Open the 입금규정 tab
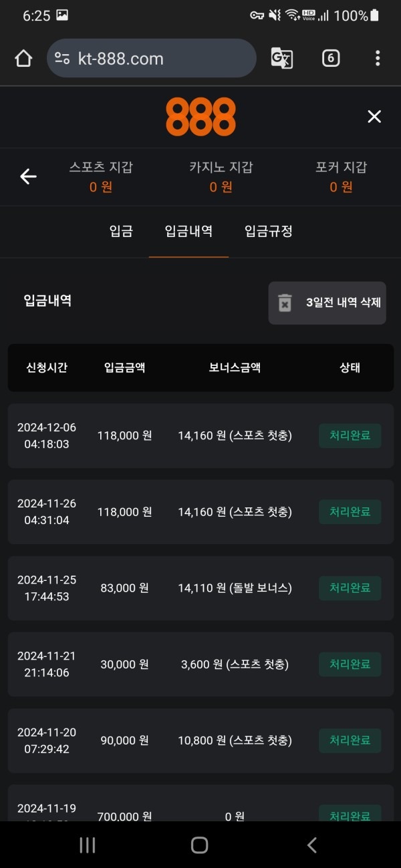The height and width of the screenshot is (868, 401). (x=267, y=232)
